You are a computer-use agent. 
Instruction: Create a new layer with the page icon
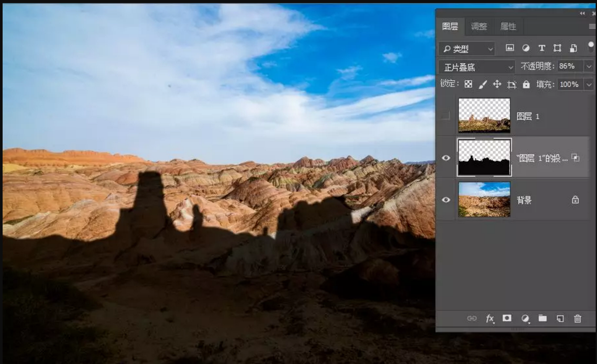pos(560,319)
